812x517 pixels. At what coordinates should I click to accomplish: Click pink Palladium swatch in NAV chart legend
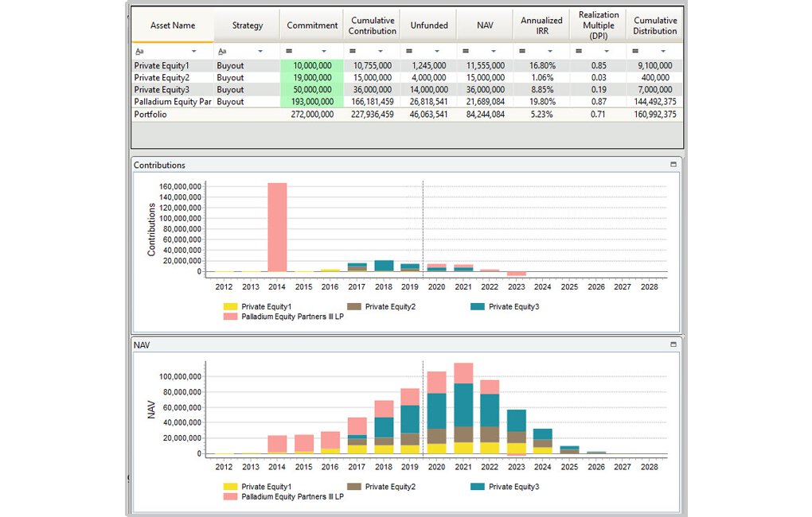point(230,496)
